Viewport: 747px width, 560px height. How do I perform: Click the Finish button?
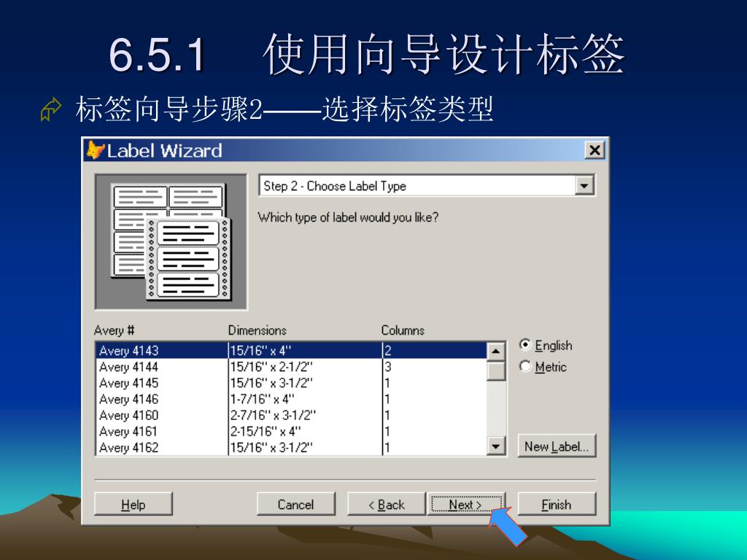coord(557,505)
